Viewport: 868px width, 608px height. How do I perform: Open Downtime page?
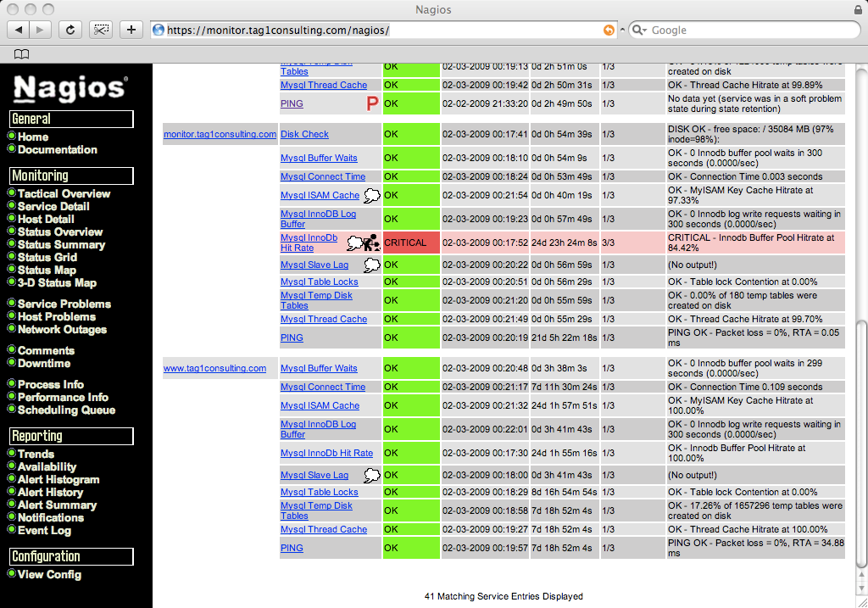click(x=44, y=363)
